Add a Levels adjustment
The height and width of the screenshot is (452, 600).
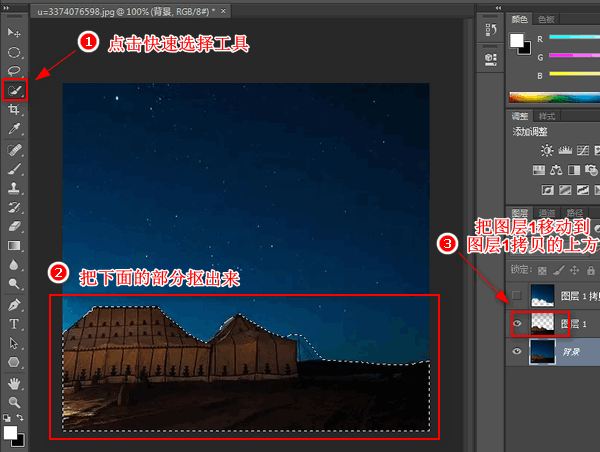pos(565,150)
